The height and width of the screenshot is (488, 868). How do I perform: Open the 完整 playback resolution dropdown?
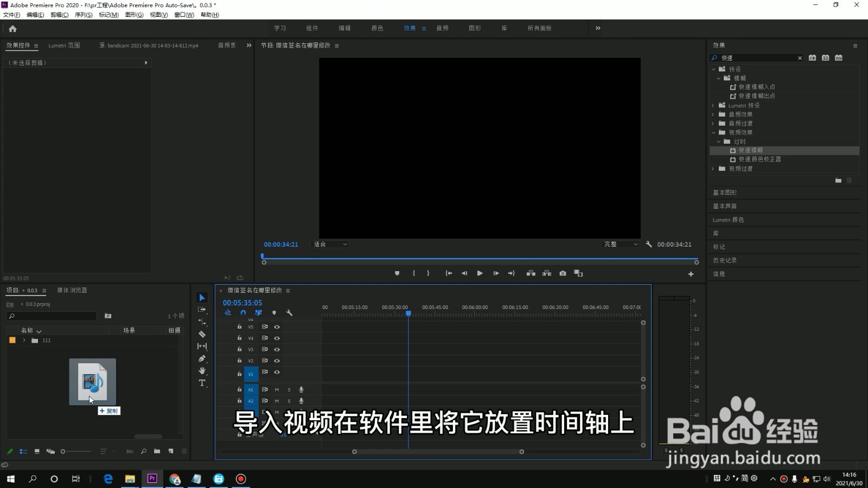point(621,245)
